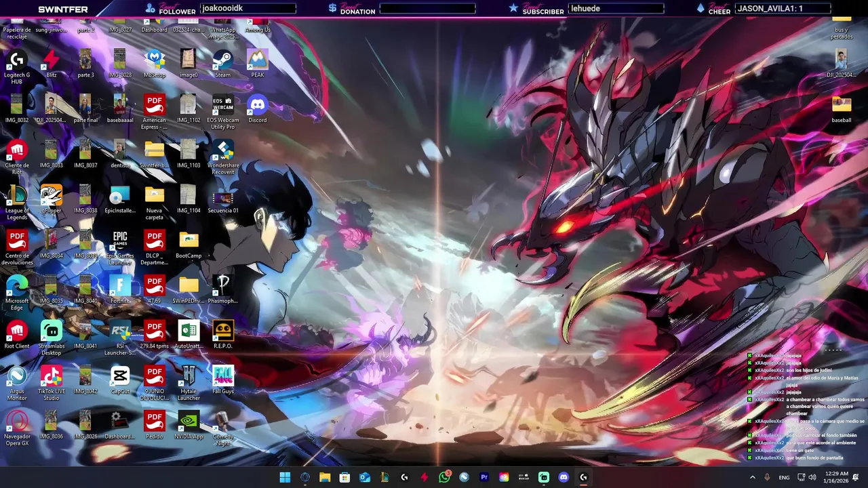
Task: Open EOS Webcam Utility from the taskbar
Action: point(524,477)
